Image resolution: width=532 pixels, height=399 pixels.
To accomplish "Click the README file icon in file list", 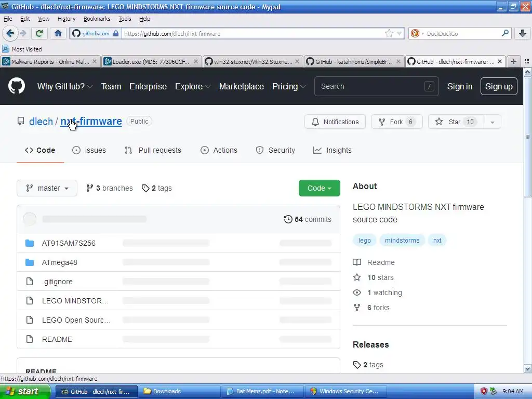I will tap(30, 339).
